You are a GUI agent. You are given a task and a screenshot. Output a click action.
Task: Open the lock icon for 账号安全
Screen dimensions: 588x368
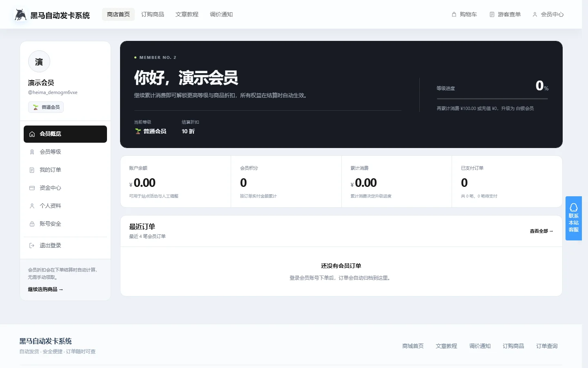[x=32, y=224]
